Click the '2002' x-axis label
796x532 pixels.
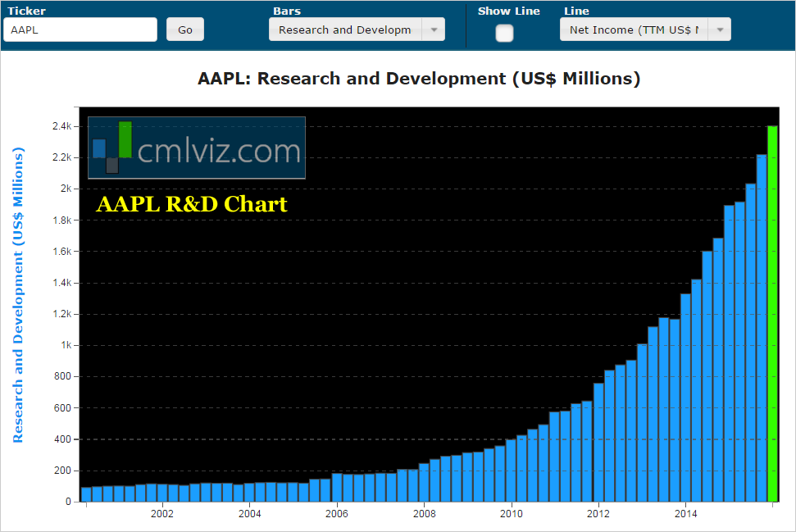[x=162, y=514]
